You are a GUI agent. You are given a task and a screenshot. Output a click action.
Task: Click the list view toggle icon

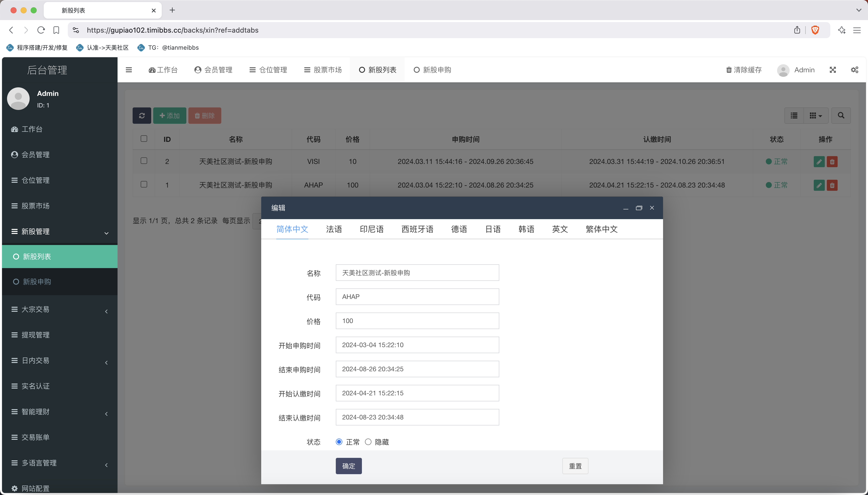(794, 115)
